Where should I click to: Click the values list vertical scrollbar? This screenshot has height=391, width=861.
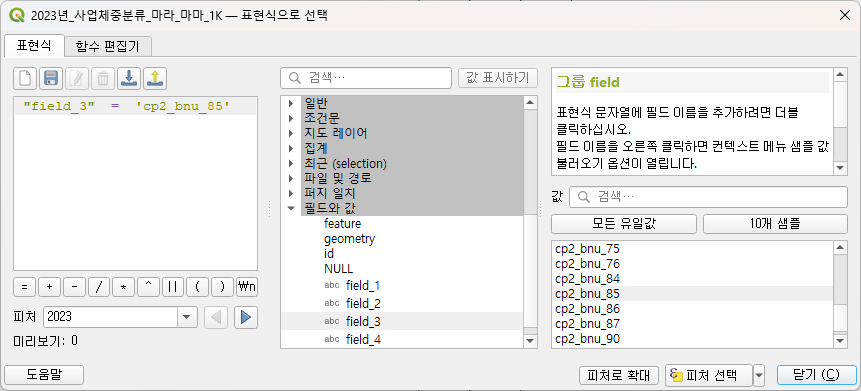click(x=840, y=295)
